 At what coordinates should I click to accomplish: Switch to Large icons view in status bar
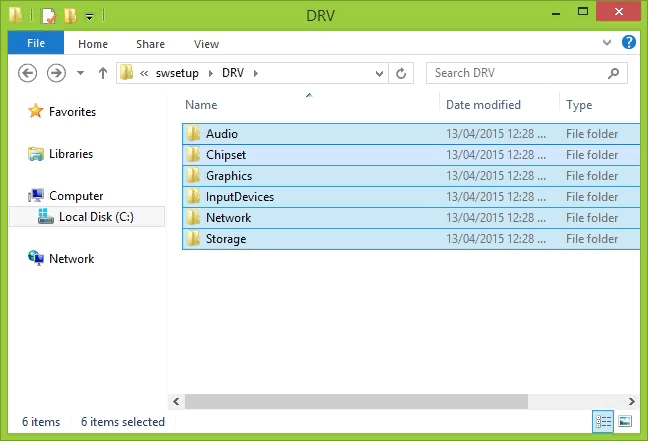625,422
